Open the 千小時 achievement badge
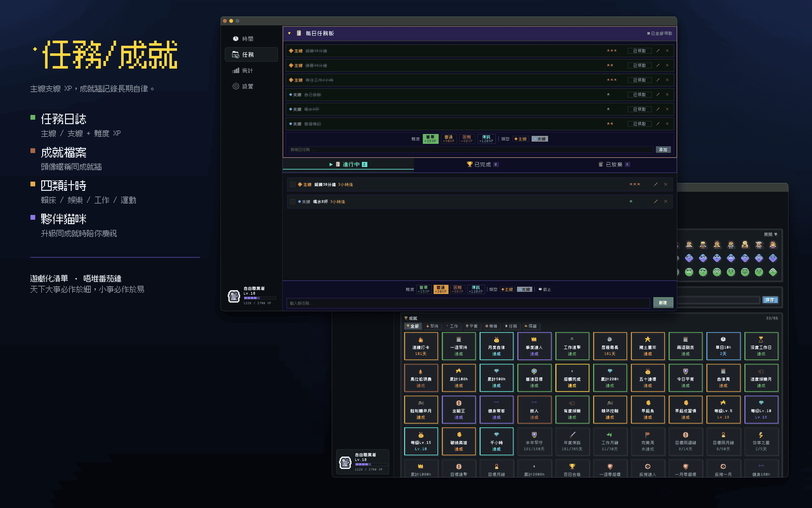Viewport: 812px width, 508px height. tap(496, 441)
